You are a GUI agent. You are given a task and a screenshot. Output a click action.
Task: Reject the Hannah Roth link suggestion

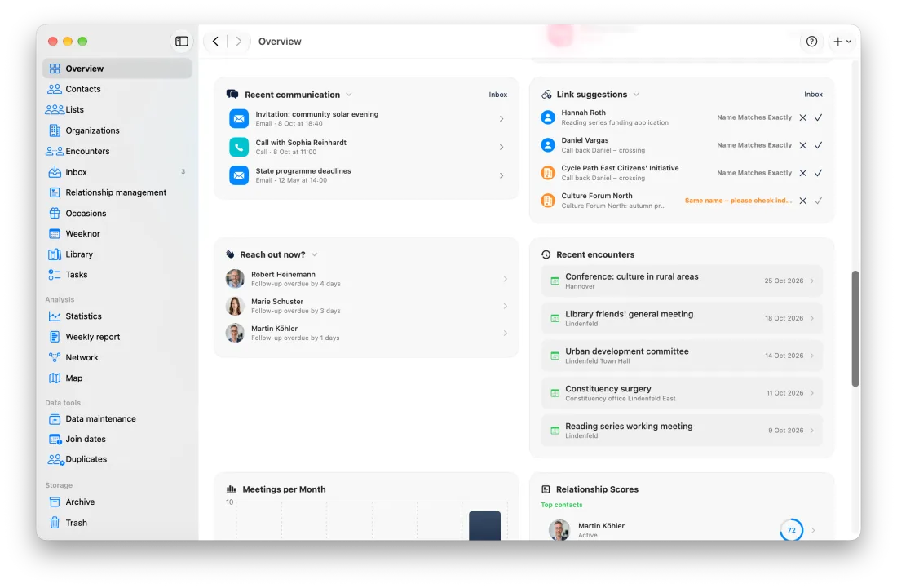pos(803,117)
